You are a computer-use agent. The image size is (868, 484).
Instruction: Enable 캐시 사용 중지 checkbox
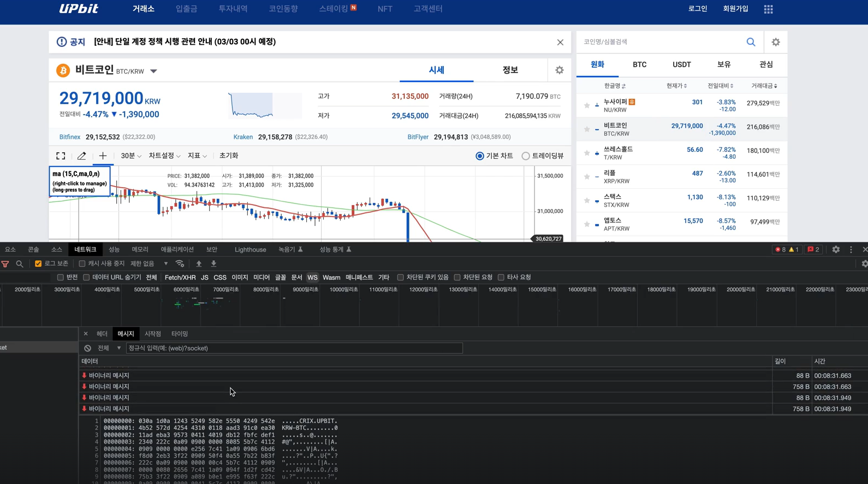pyautogui.click(x=82, y=264)
